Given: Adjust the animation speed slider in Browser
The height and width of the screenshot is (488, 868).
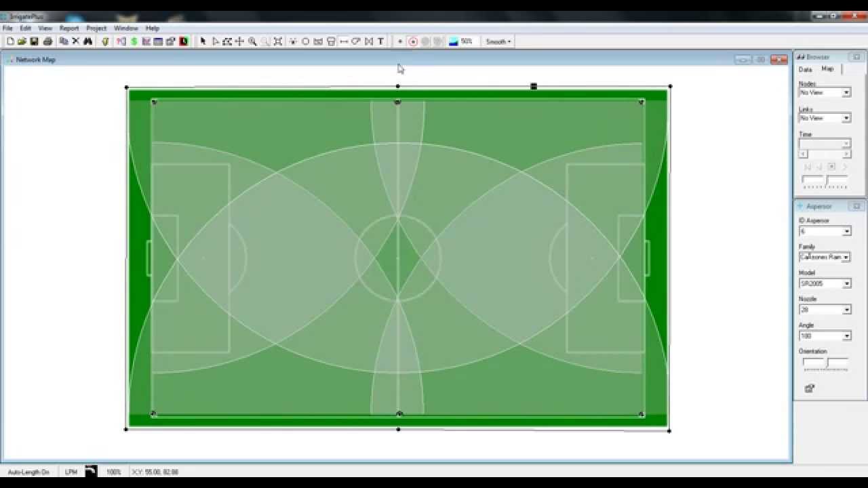Looking at the screenshot, I should coord(825,182).
